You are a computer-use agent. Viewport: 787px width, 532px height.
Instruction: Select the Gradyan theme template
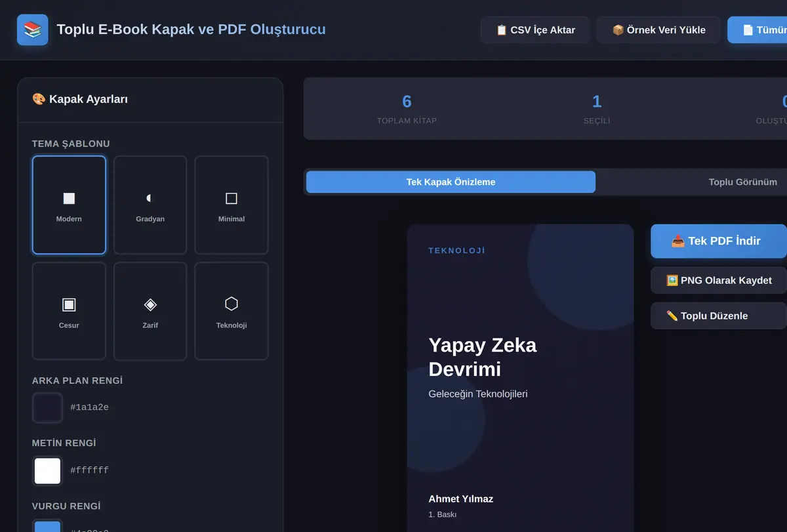coord(150,205)
